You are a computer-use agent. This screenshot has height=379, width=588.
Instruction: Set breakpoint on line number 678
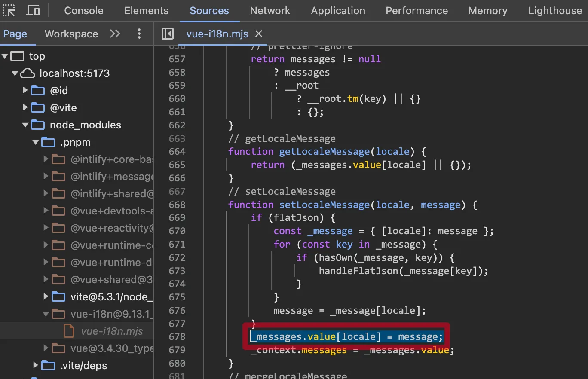[177, 336]
